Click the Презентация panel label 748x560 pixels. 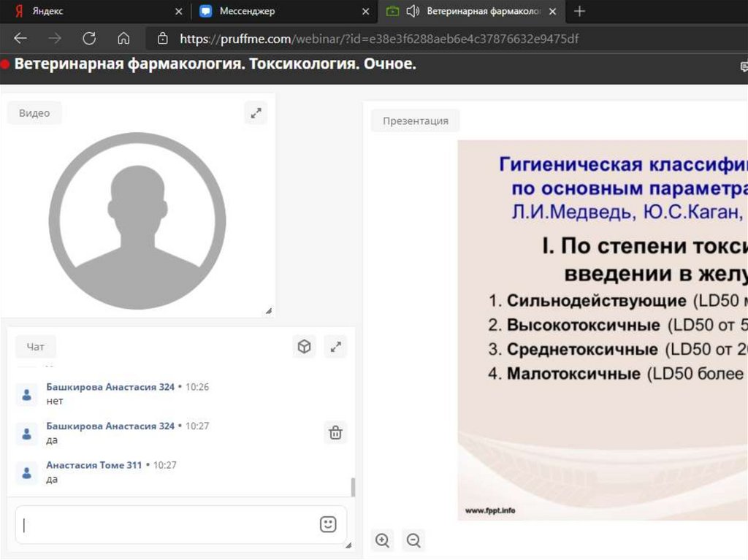[415, 121]
